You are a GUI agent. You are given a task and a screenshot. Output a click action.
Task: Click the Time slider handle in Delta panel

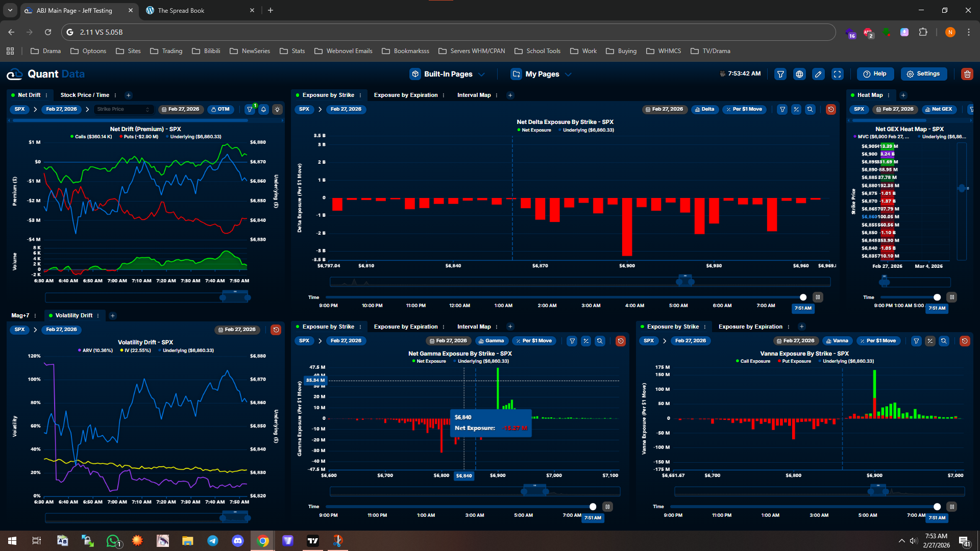[803, 297]
